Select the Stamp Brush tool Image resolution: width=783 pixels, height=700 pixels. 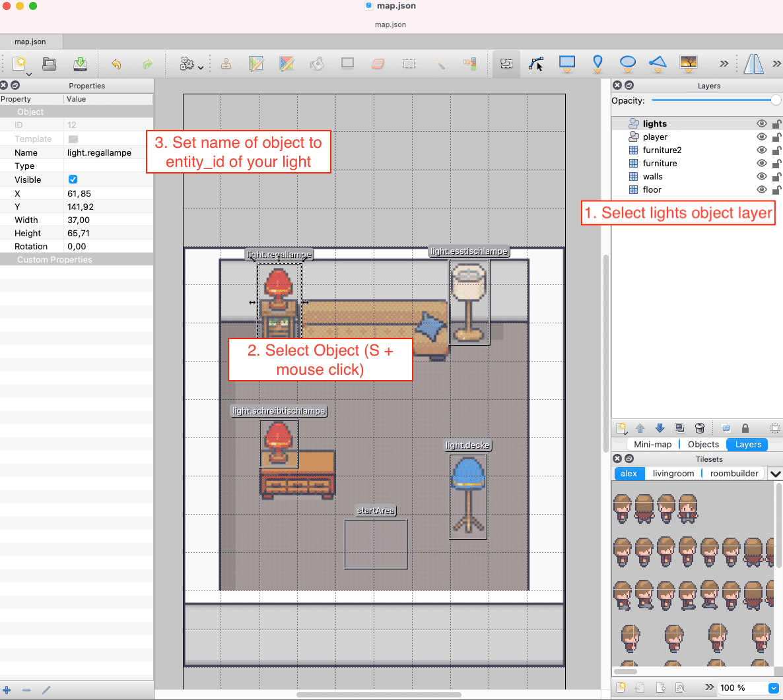(x=226, y=64)
